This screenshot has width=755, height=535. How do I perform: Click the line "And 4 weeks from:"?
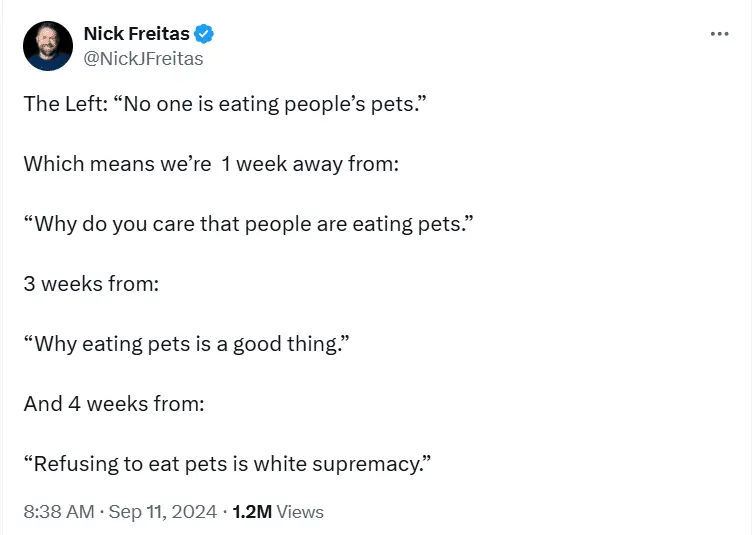(x=114, y=404)
